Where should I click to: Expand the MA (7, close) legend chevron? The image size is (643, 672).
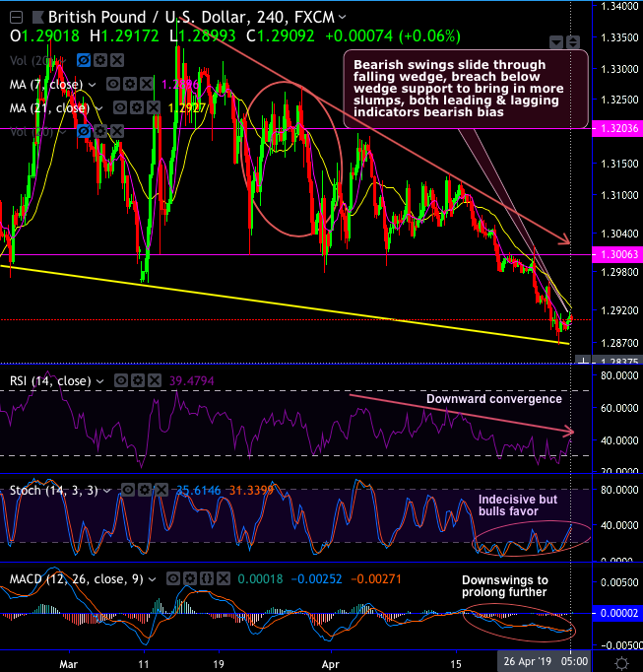(93, 85)
